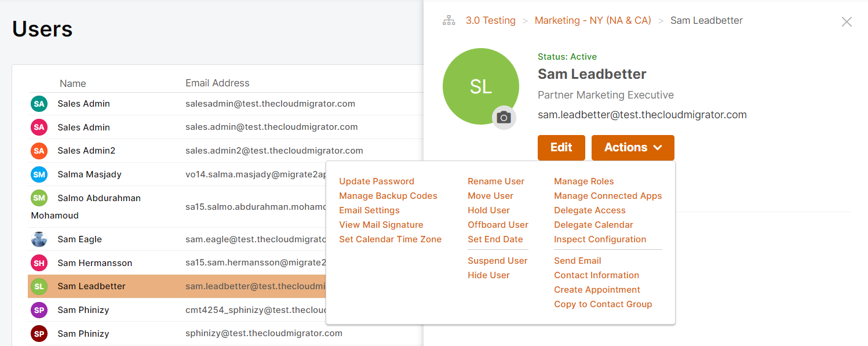Choose Set Calendar Time Zone
868x346 pixels.
click(390, 239)
